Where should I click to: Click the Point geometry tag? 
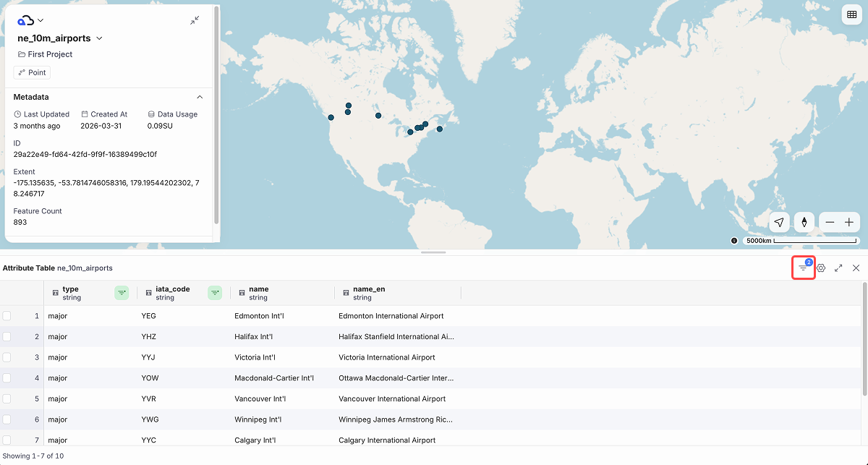32,72
